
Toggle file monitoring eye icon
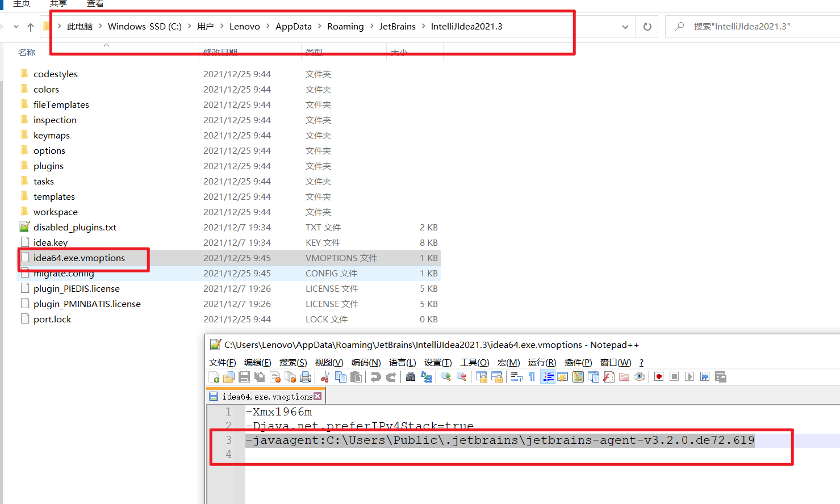point(640,377)
